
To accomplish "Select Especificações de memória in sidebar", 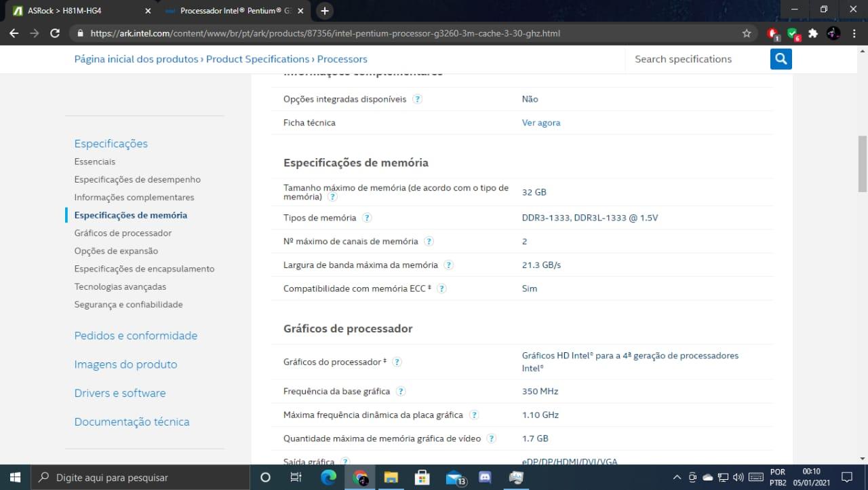I will click(131, 215).
